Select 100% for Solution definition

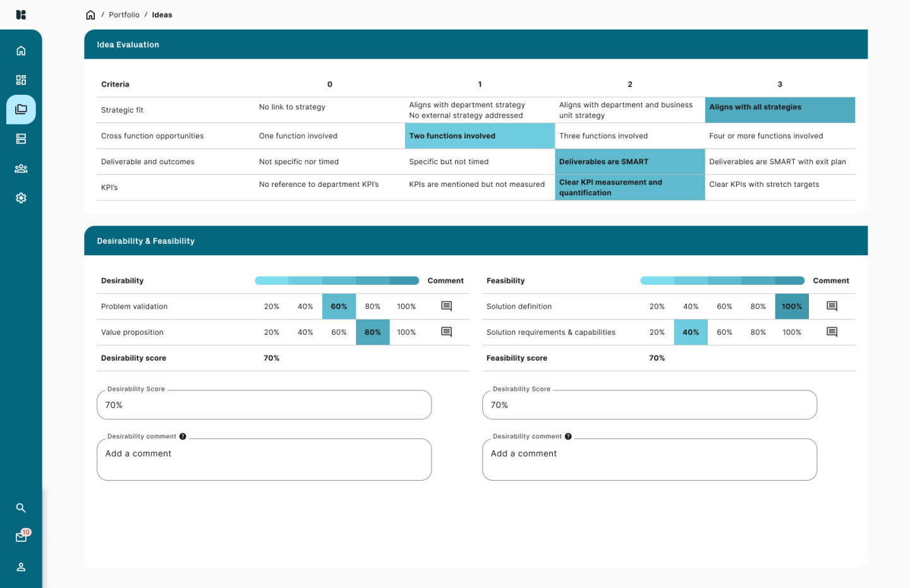(791, 306)
